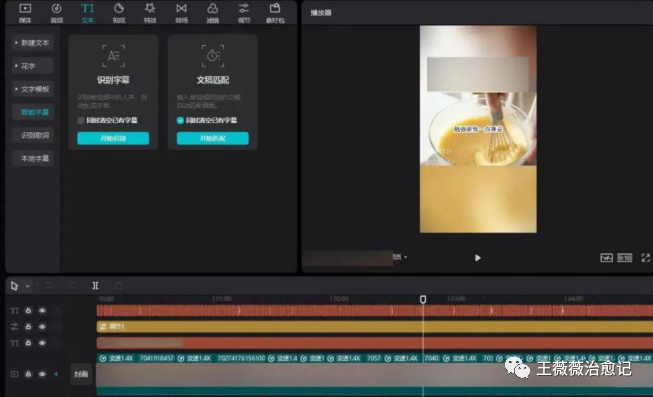Click the 02:00 mark on the ruler
This screenshot has width=653, height=397.
click(340, 299)
